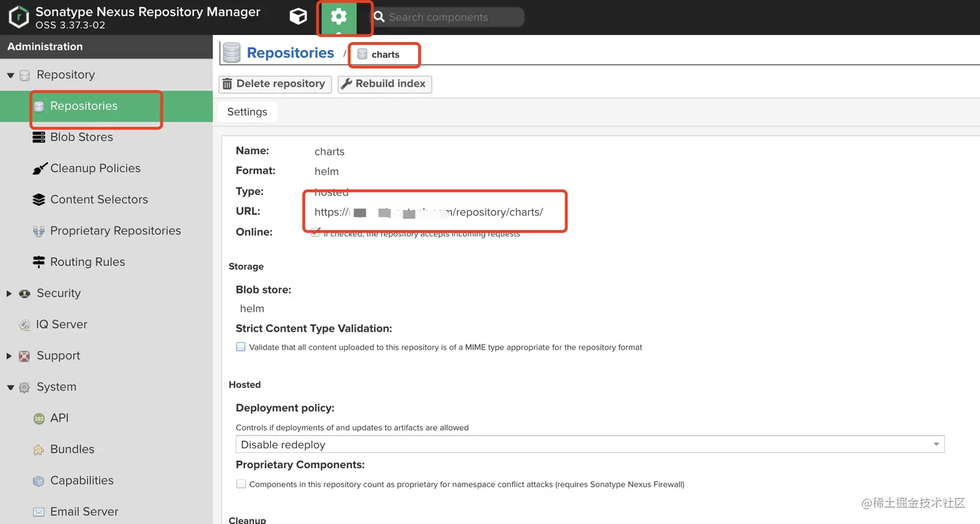This screenshot has width=980, height=524.
Task: Switch to the Settings tab
Action: pos(247,112)
